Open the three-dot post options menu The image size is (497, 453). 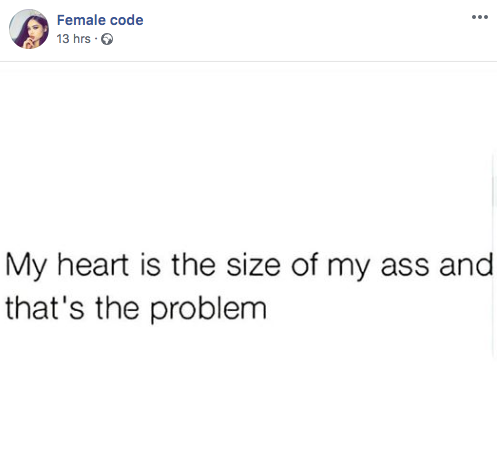(x=480, y=17)
